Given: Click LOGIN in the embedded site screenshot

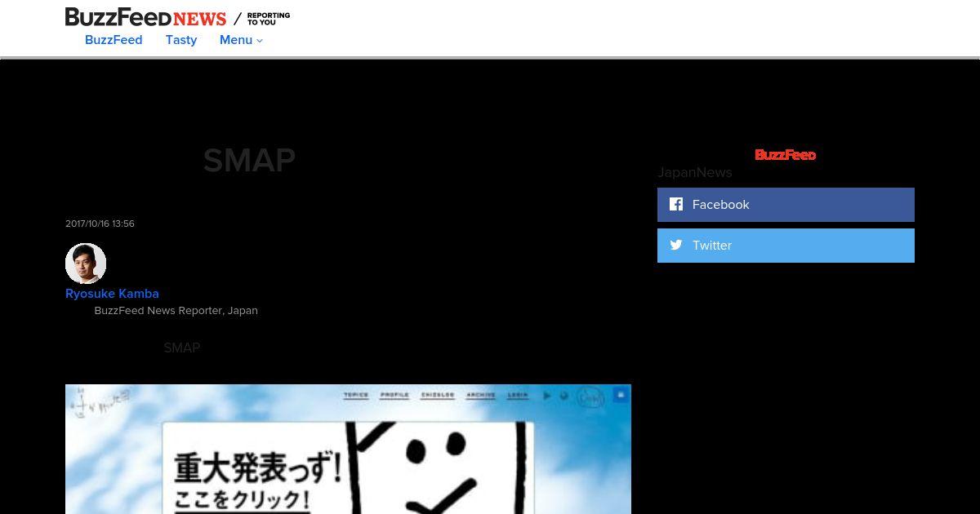Looking at the screenshot, I should point(518,395).
